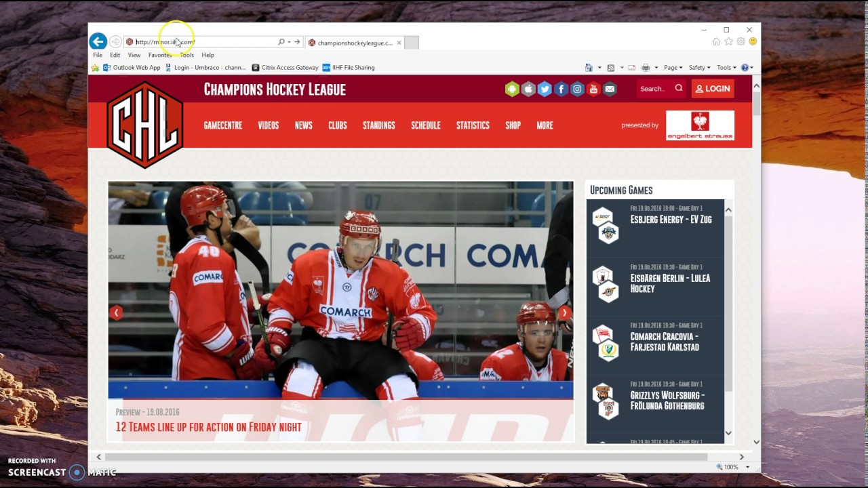Click the Add to Favorites bar star icon
The height and width of the screenshot is (488, 868).
pyautogui.click(x=96, y=68)
